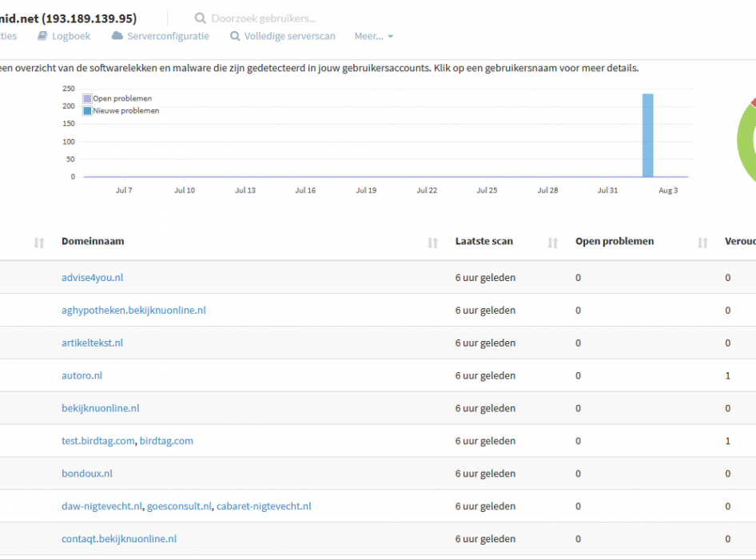Expand the Meer... dropdown
The width and height of the screenshot is (756, 559).
[x=374, y=36]
